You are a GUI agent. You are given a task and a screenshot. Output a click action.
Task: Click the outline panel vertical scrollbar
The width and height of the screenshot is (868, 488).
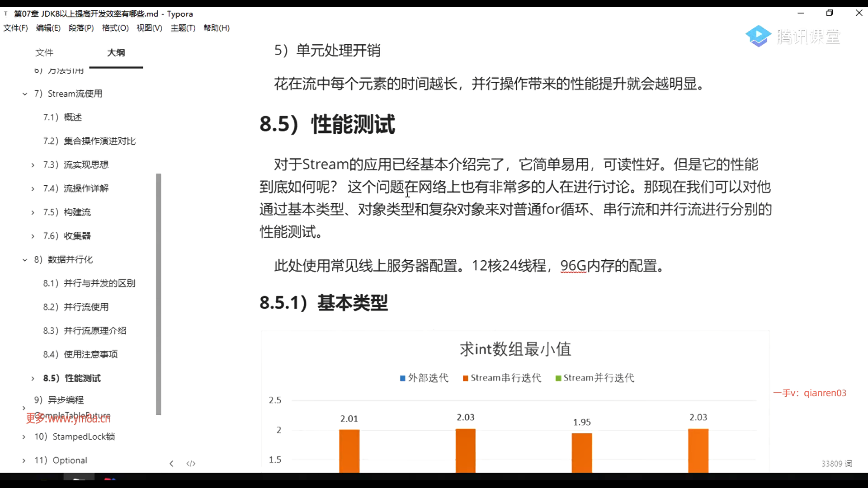(158, 294)
